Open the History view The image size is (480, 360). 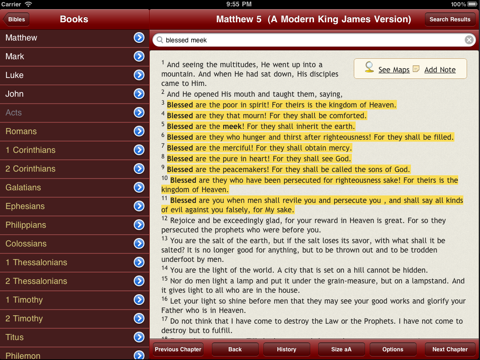286,349
